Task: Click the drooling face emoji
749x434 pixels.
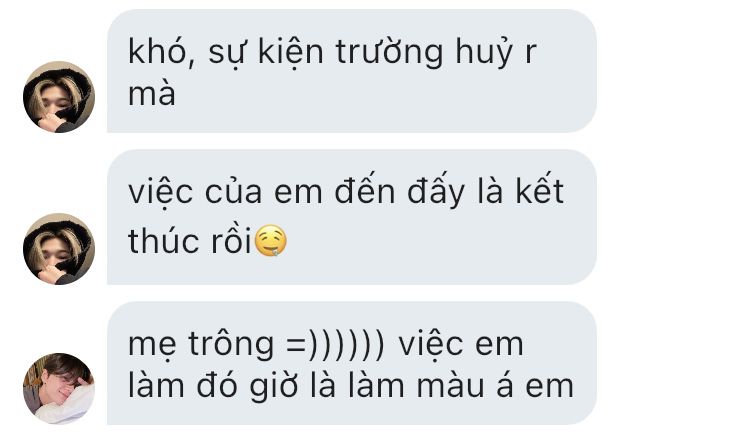Action: click(x=270, y=241)
